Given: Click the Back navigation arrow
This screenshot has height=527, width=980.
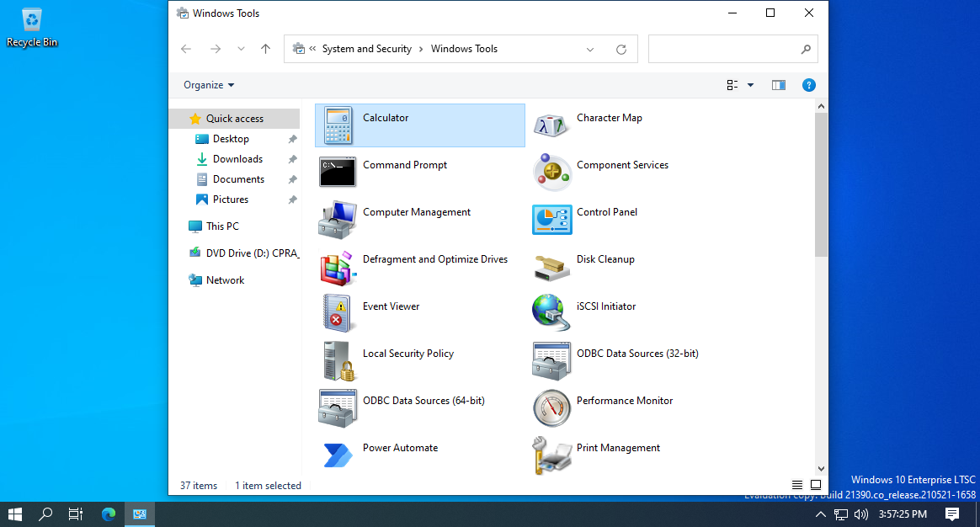Looking at the screenshot, I should 185,49.
